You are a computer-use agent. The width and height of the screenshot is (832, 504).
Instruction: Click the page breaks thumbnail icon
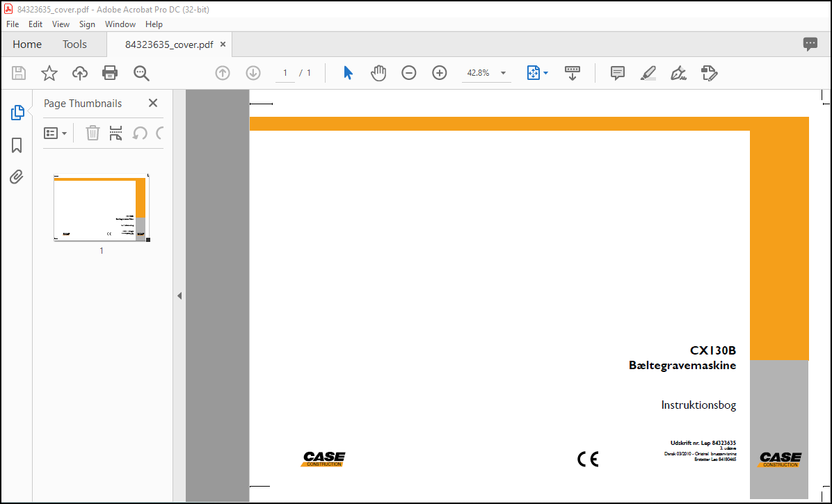point(115,133)
